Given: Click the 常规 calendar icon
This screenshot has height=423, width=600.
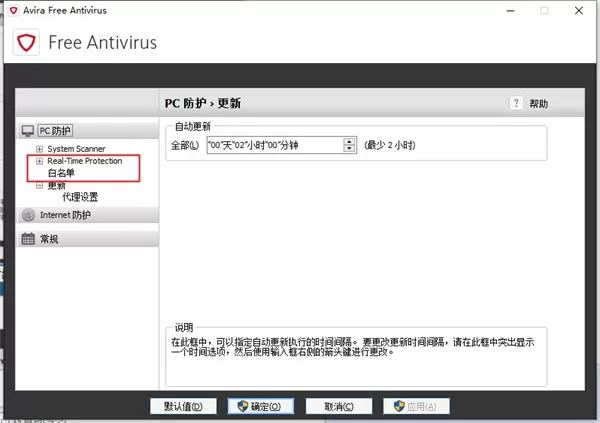Looking at the screenshot, I should tap(28, 239).
